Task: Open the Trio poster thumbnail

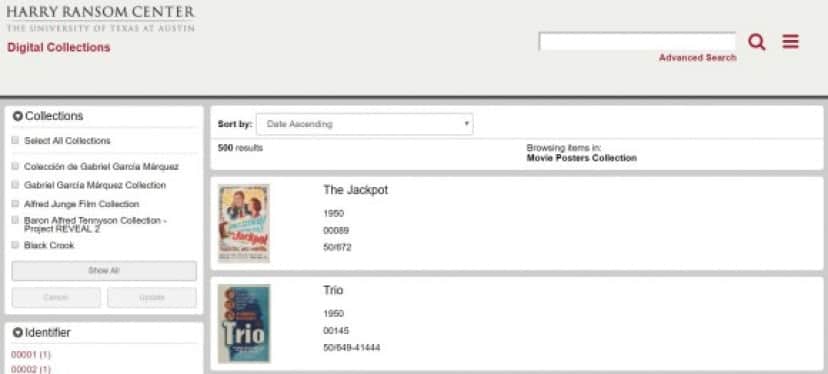Action: 244,323
